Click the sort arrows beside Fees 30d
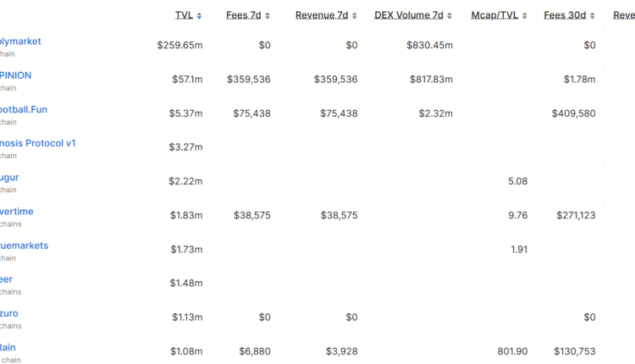Viewport: 635px width, 364px height. coord(594,16)
